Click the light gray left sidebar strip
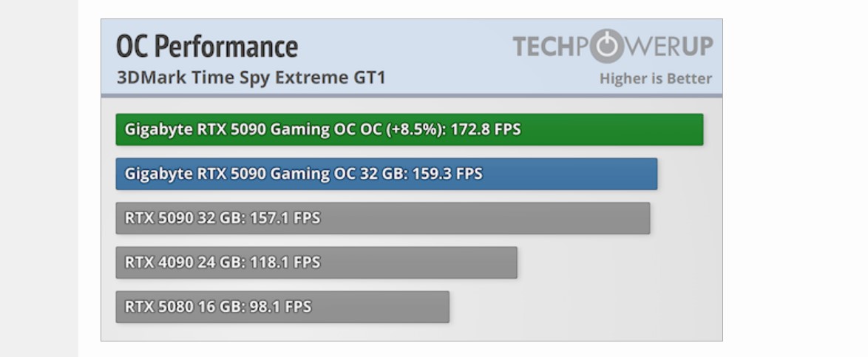Image resolution: width=868 pixels, height=357 pixels. (38, 177)
